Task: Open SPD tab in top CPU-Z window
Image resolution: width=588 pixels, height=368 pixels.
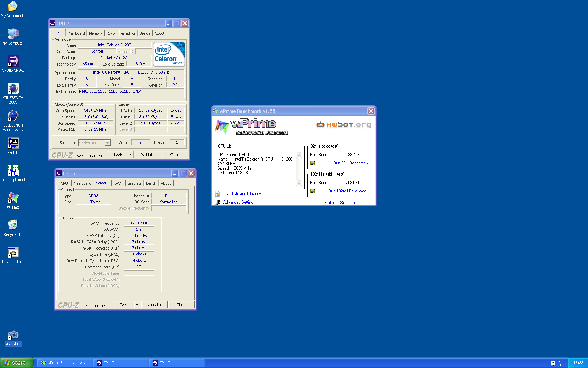Action: [x=112, y=33]
